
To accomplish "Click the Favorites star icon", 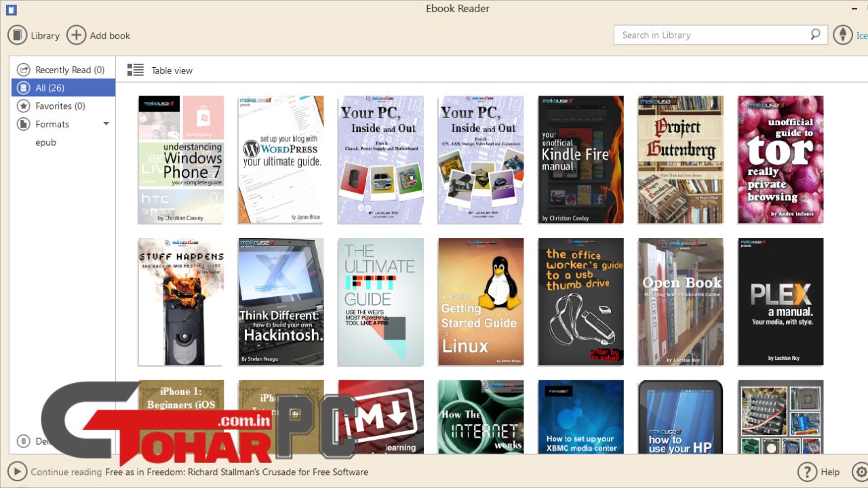I will [x=24, y=106].
